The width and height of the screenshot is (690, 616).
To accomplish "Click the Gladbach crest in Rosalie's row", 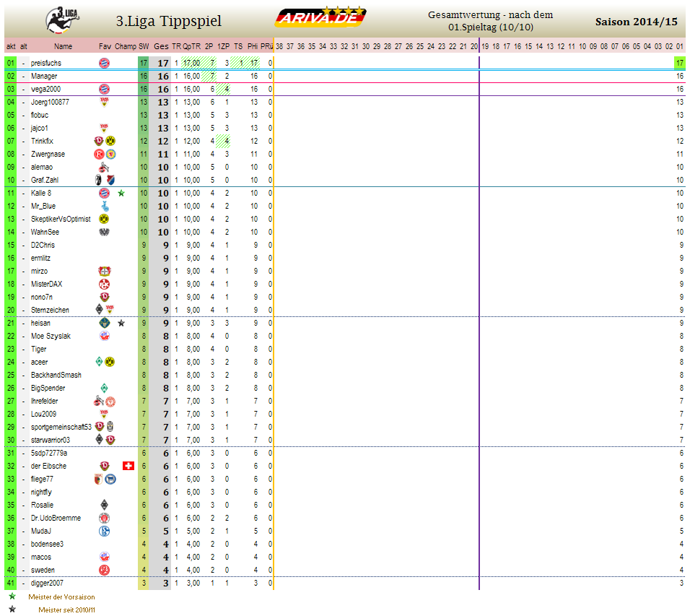I will coord(104,506).
